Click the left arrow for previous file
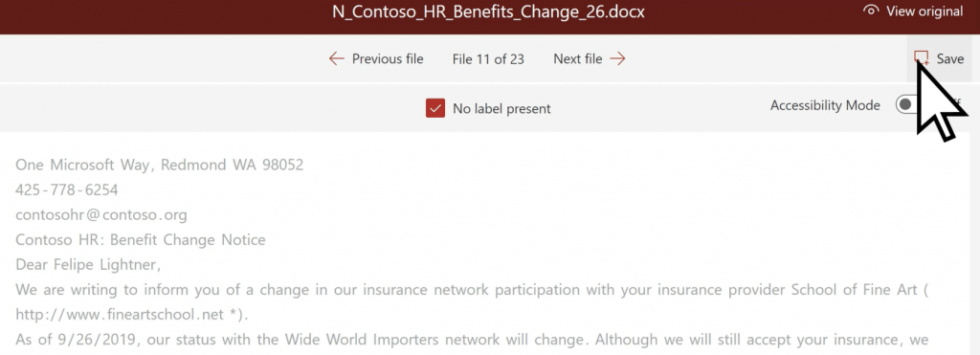Viewport: 980px width, 355px height. click(x=336, y=58)
